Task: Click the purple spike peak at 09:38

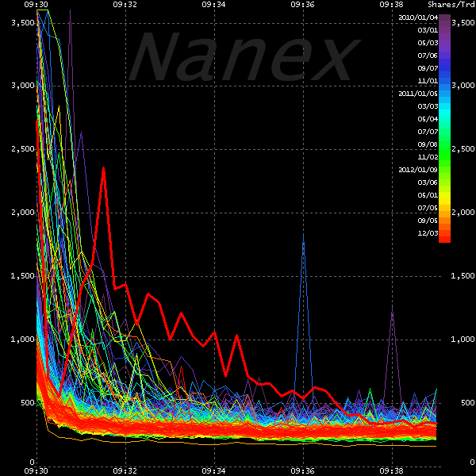Action: click(392, 306)
